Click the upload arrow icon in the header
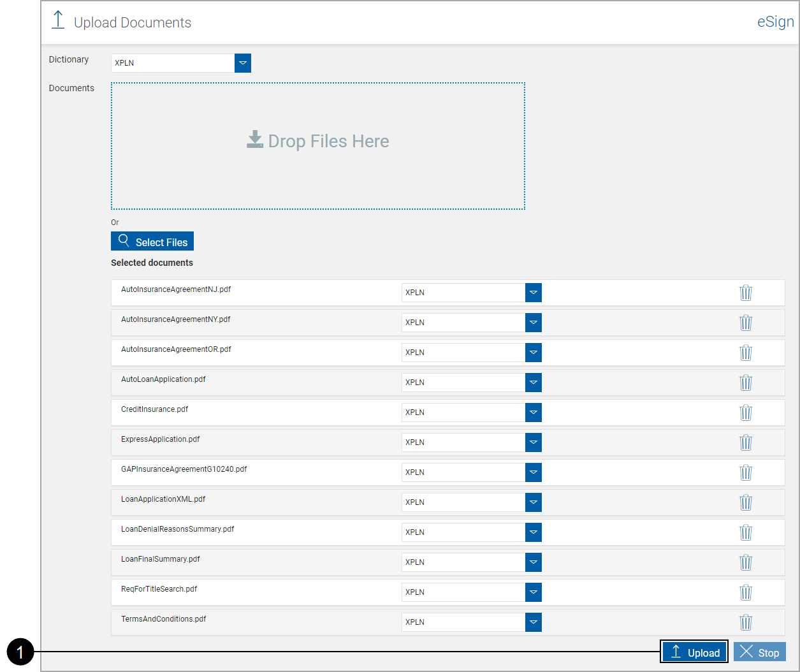The width and height of the screenshot is (800, 672). coord(57,19)
